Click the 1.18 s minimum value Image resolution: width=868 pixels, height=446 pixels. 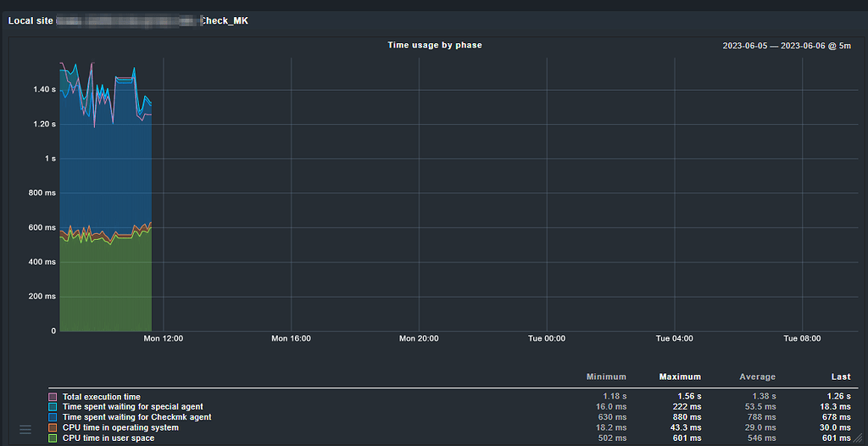tap(615, 397)
